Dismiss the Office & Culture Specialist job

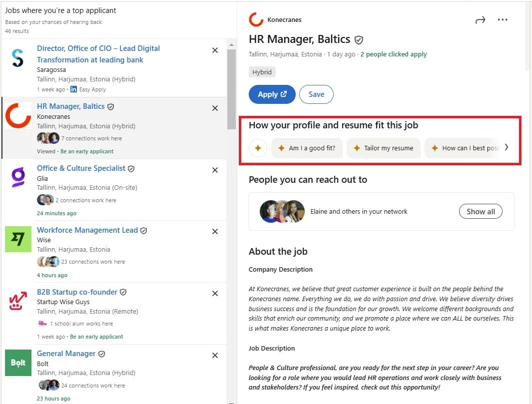tap(215, 170)
